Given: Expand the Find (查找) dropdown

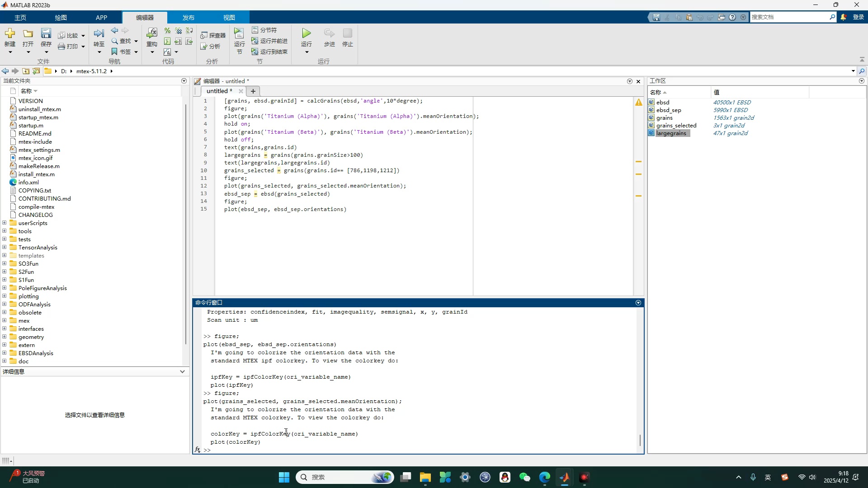Looking at the screenshot, I should click(x=136, y=41).
